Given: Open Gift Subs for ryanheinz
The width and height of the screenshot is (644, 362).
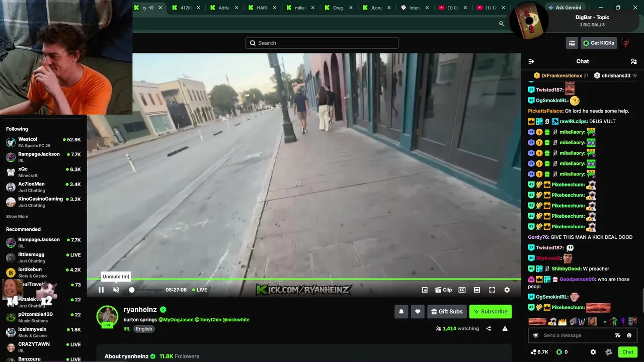Looking at the screenshot, I should click(447, 312).
